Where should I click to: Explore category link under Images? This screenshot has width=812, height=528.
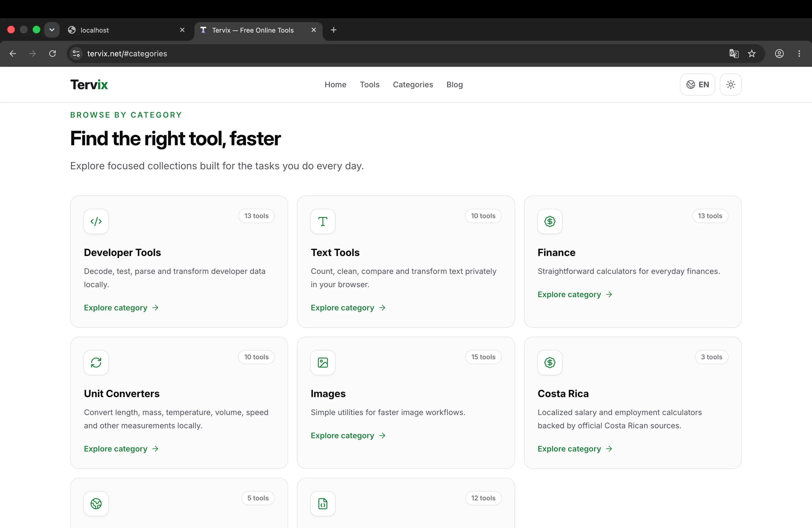tap(348, 435)
